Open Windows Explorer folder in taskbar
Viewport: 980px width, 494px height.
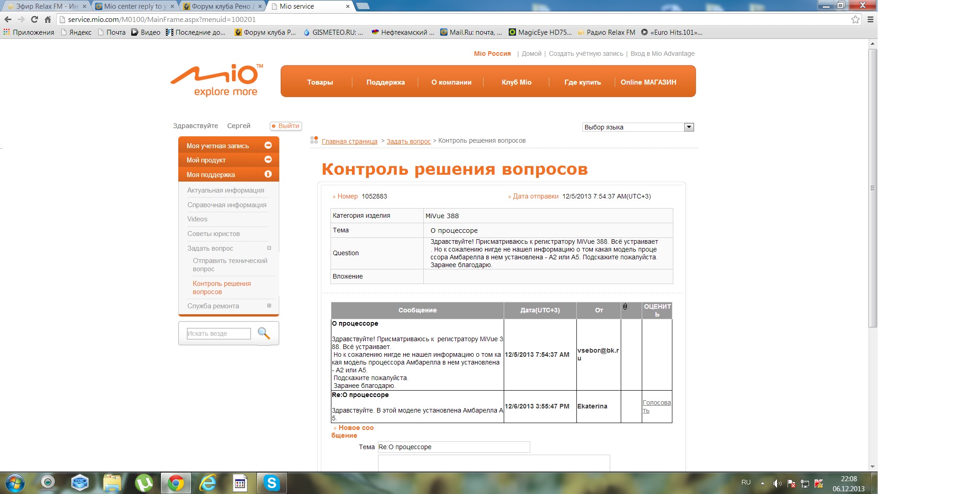pos(112,483)
